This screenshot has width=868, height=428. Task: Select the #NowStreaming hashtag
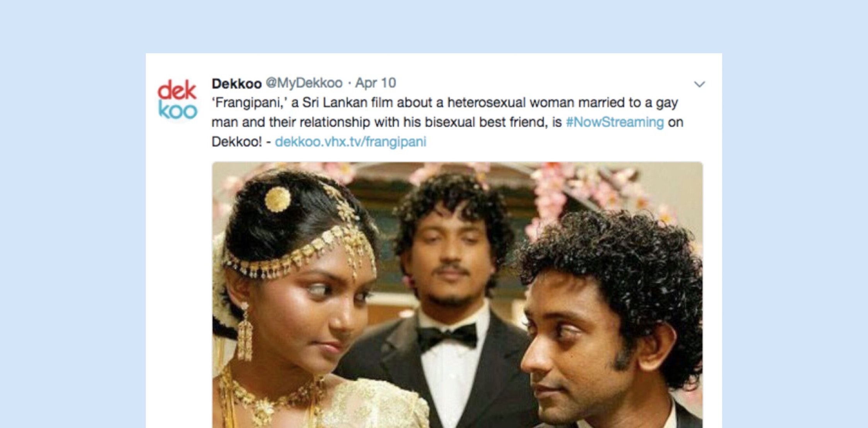pyautogui.click(x=615, y=122)
